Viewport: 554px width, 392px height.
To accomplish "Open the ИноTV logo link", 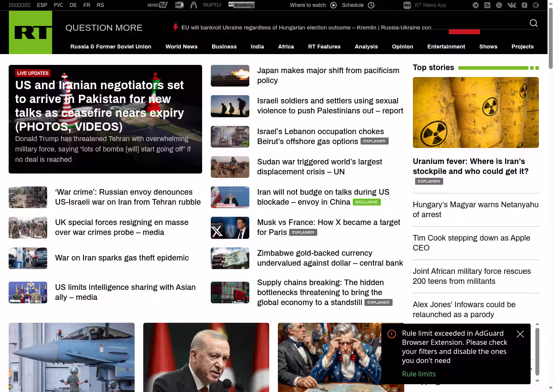I will tap(157, 5).
